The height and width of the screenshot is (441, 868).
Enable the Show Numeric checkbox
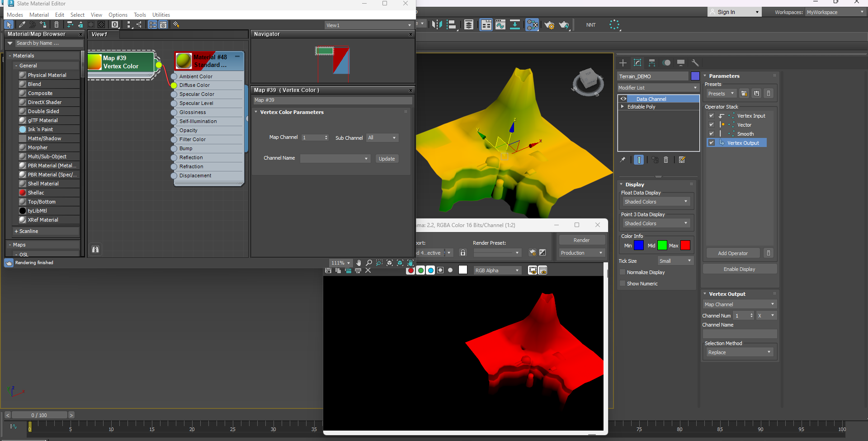pos(623,284)
